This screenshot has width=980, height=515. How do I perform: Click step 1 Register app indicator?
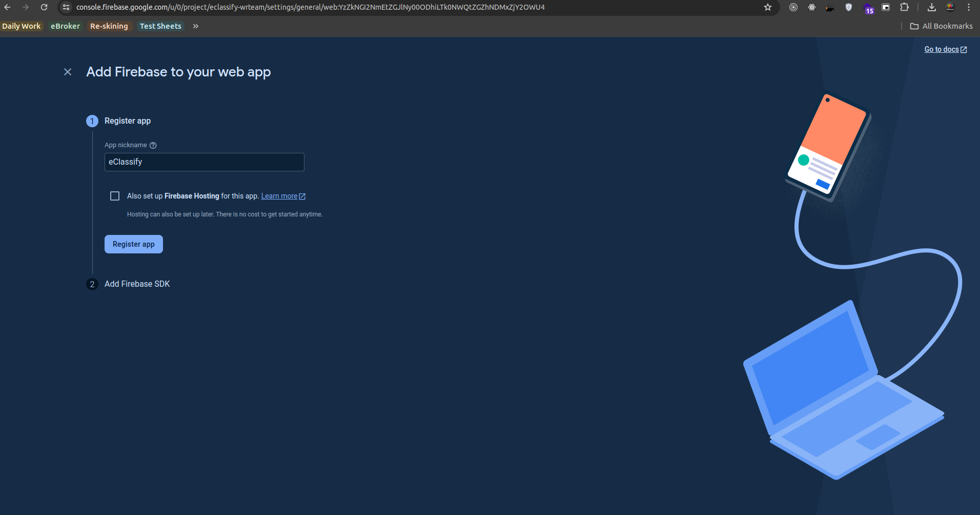coord(92,121)
